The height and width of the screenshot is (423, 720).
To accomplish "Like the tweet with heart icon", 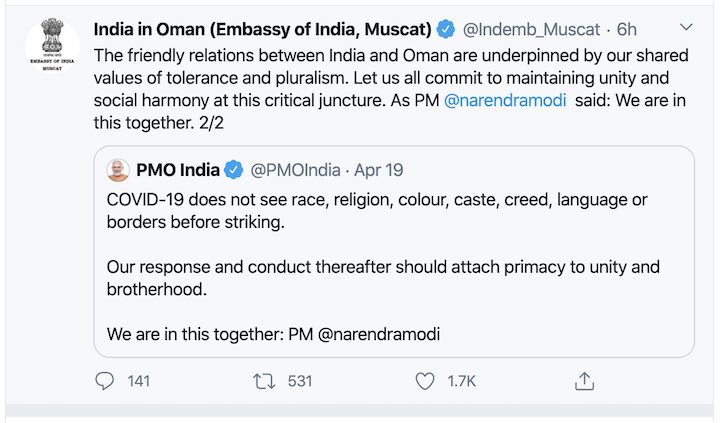I will (x=425, y=381).
